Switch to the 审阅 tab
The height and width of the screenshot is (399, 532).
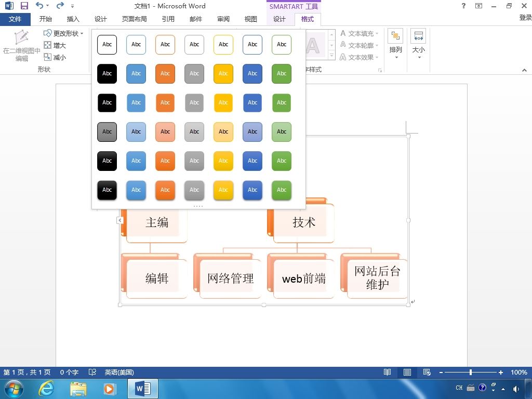[x=223, y=19]
